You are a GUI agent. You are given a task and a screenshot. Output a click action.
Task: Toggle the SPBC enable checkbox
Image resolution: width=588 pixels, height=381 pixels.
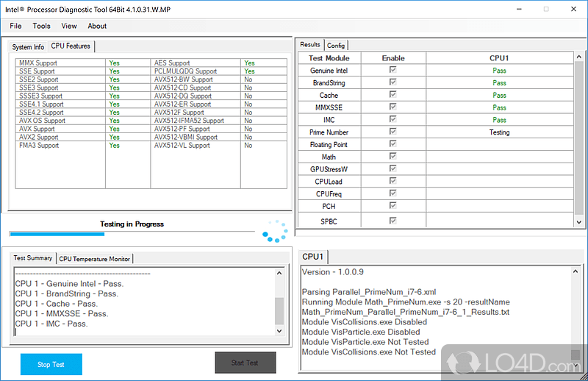tap(393, 221)
